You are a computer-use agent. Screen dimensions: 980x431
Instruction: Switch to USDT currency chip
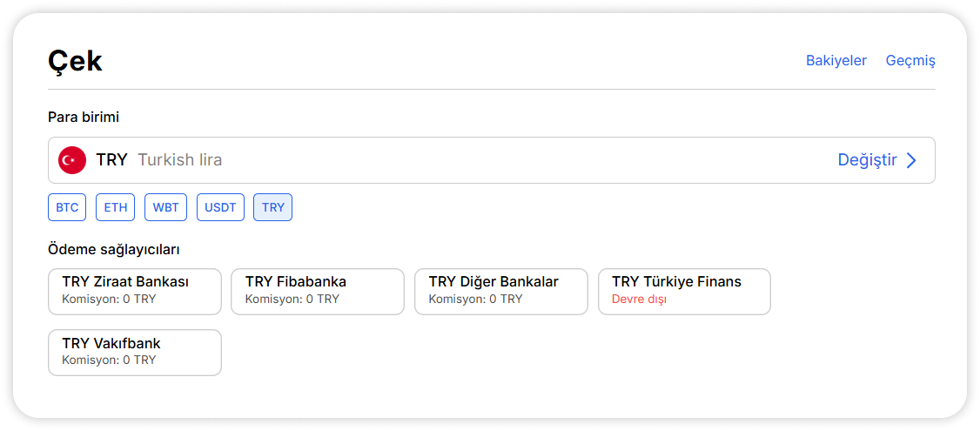(x=220, y=207)
